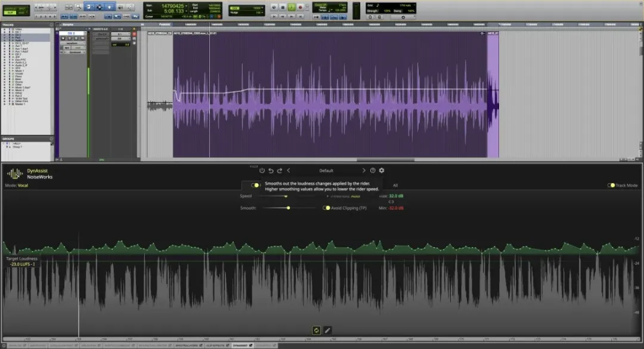Record-enable the DX 2 track
The image size is (644, 349).
coord(63,38)
